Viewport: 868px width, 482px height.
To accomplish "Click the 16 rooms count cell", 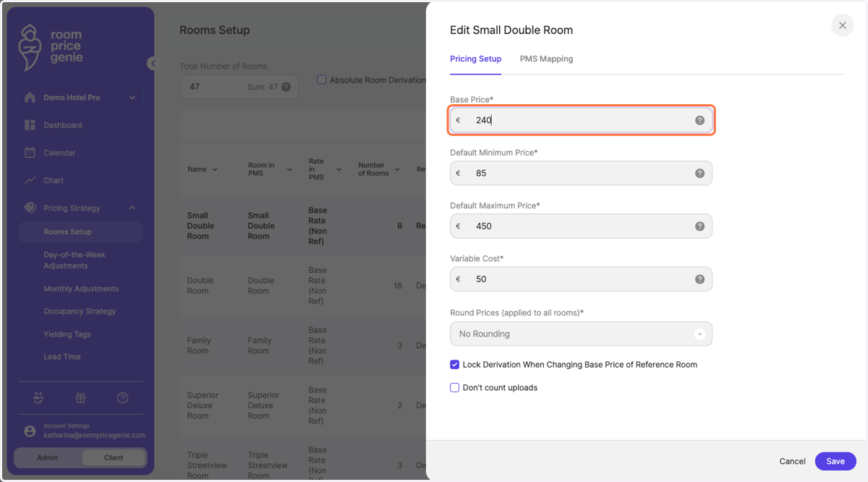I will (x=398, y=286).
